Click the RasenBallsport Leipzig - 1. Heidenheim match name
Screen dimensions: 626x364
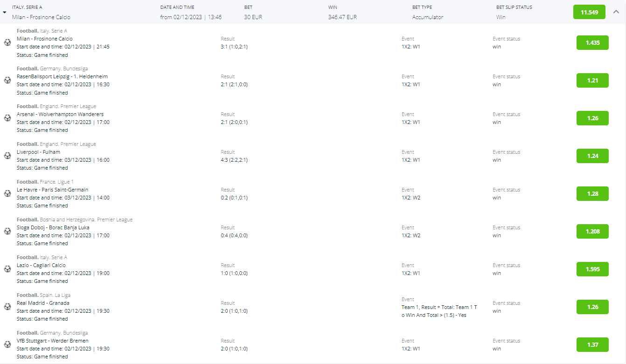coord(62,76)
